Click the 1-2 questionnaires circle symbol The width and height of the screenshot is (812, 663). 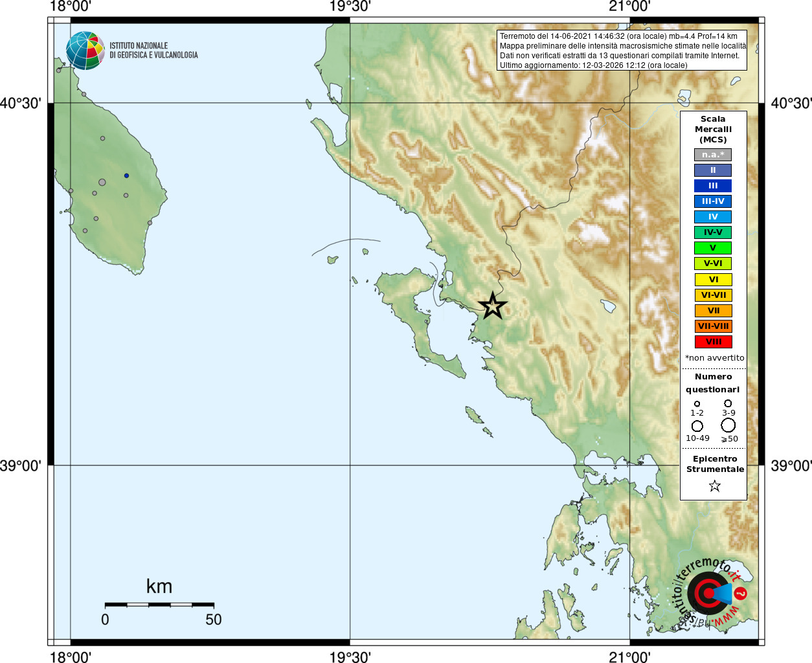pyautogui.click(x=697, y=404)
